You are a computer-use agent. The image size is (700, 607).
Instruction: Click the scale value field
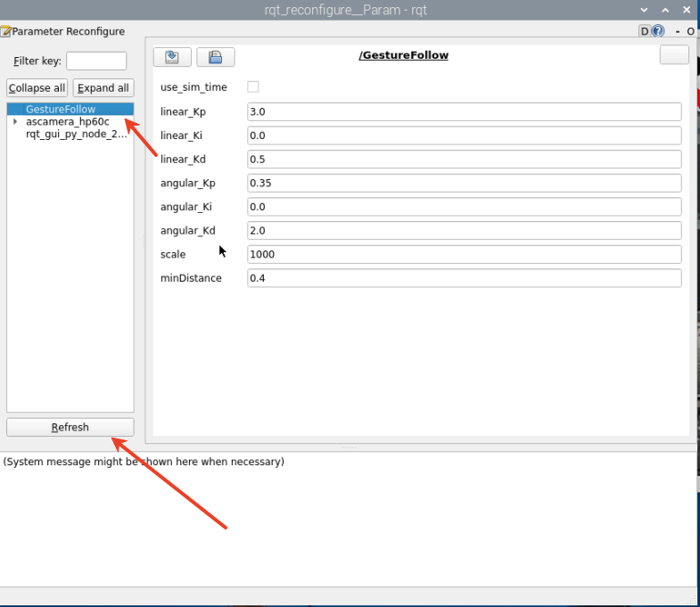(464, 254)
